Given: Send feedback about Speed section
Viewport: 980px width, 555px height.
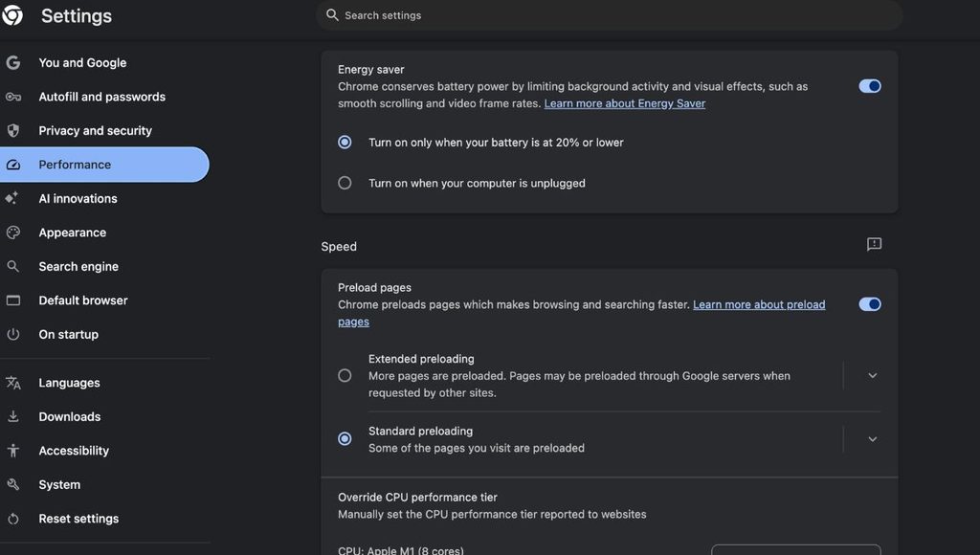Looking at the screenshot, I should [x=874, y=244].
